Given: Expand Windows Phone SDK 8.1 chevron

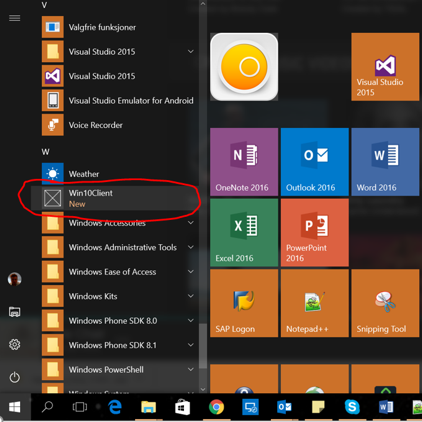Looking at the screenshot, I should [x=191, y=345].
